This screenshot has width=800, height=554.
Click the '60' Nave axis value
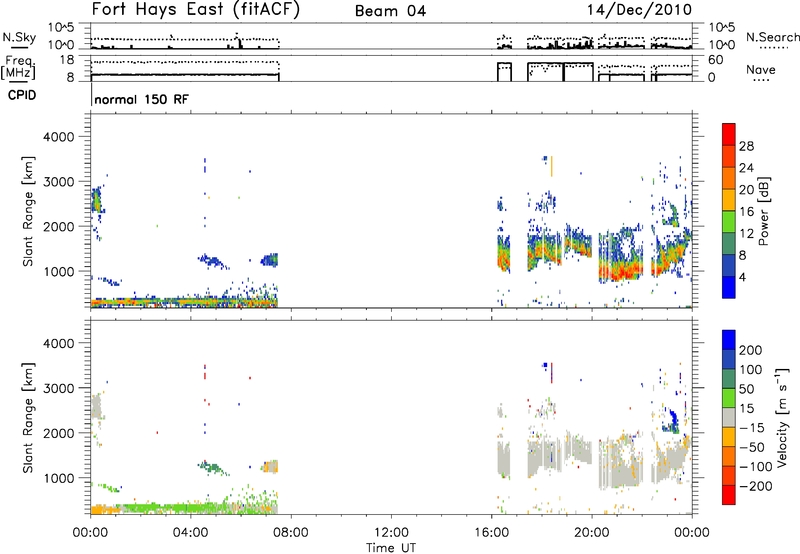(716, 60)
